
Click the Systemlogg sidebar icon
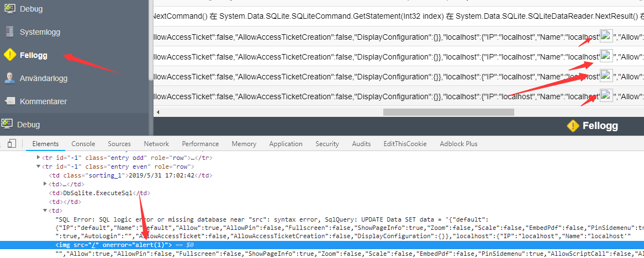pos(9,32)
